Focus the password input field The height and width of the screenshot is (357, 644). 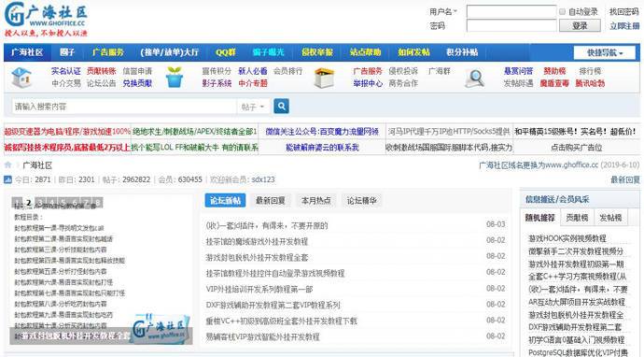point(511,25)
